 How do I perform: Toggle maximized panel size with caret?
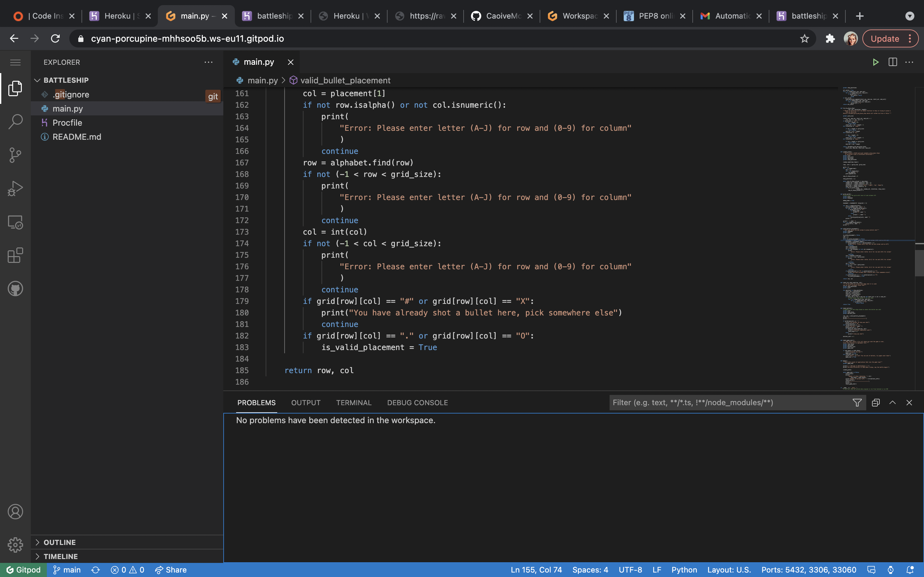pyautogui.click(x=892, y=403)
